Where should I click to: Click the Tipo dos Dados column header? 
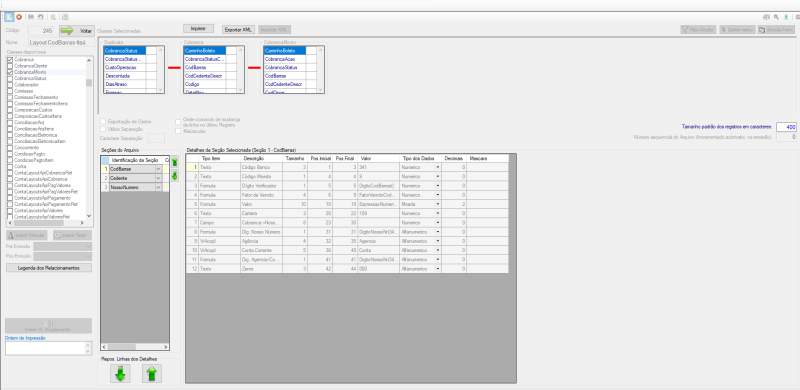(x=420, y=158)
